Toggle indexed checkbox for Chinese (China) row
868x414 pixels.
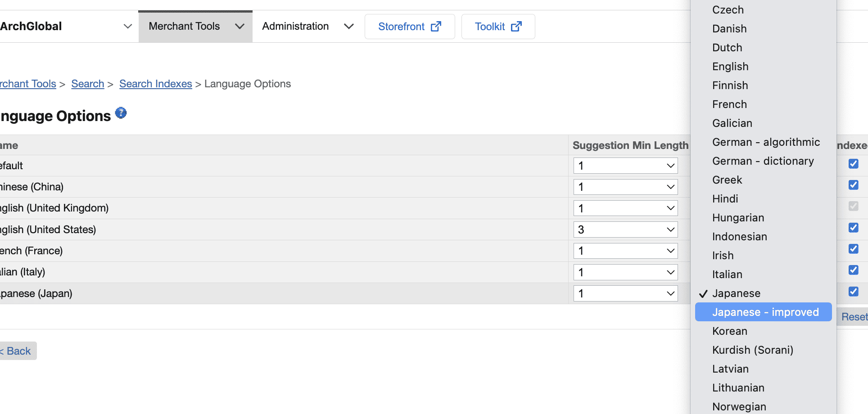coord(853,185)
